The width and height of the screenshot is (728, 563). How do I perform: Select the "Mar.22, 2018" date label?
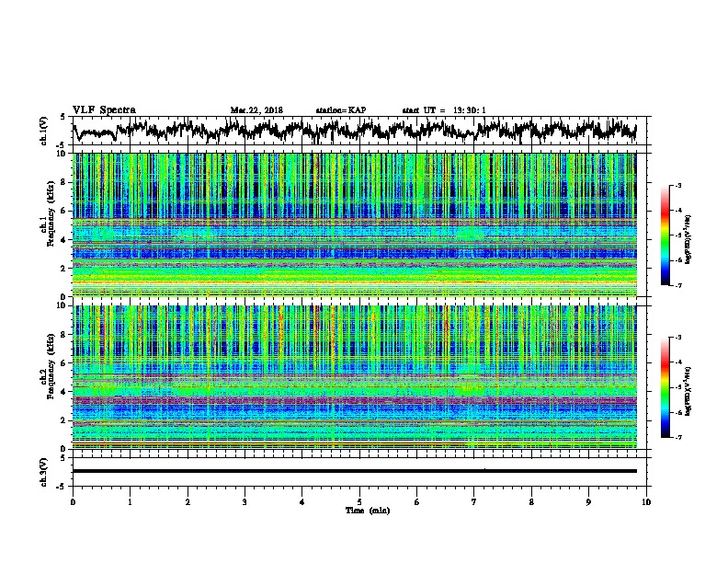pos(256,110)
